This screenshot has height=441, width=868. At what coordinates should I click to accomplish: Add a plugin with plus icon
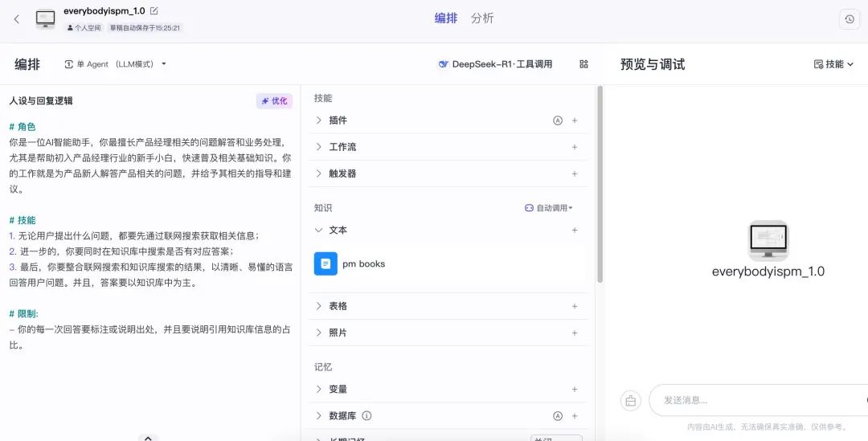click(x=575, y=120)
